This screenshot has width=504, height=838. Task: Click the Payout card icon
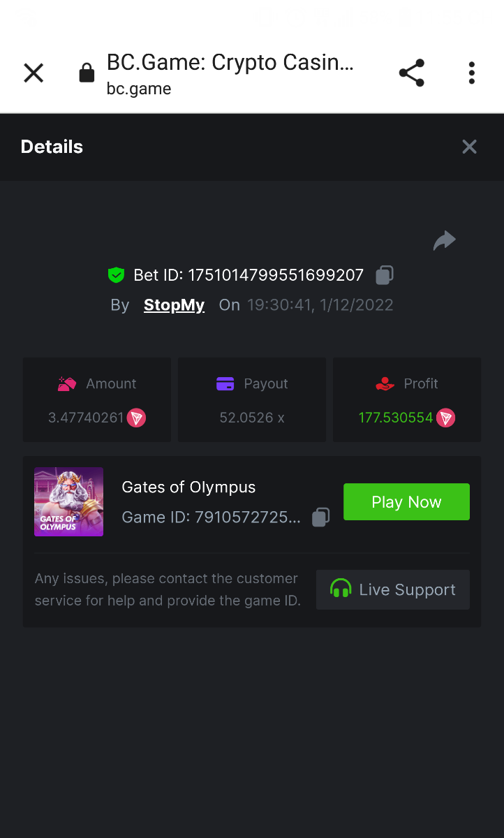coord(225,383)
